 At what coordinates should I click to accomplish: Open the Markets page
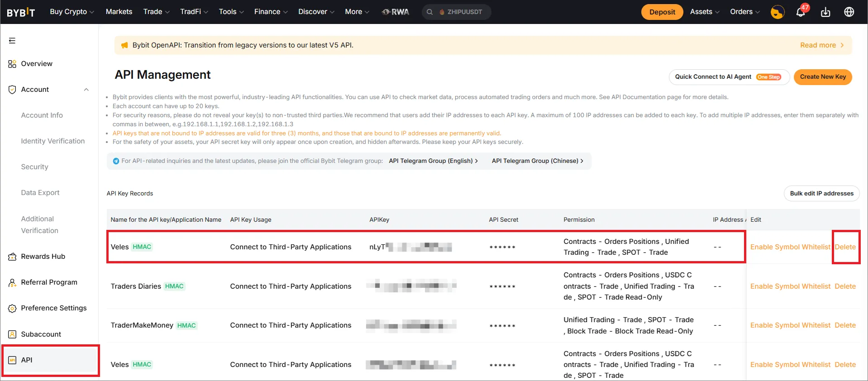point(119,12)
